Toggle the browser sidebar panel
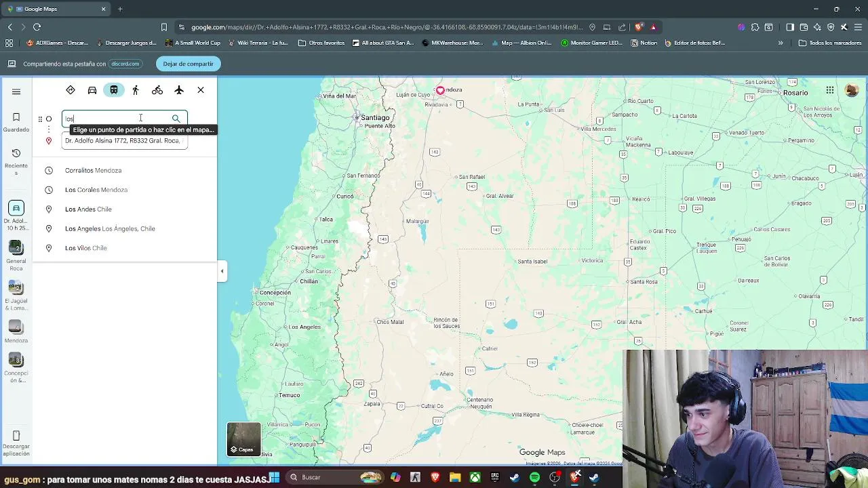The width and height of the screenshot is (868, 488). pos(790,27)
